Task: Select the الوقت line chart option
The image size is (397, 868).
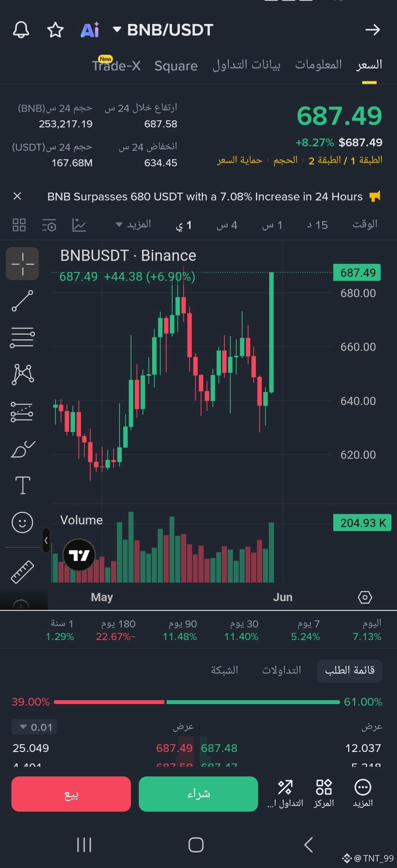Action: tap(365, 224)
